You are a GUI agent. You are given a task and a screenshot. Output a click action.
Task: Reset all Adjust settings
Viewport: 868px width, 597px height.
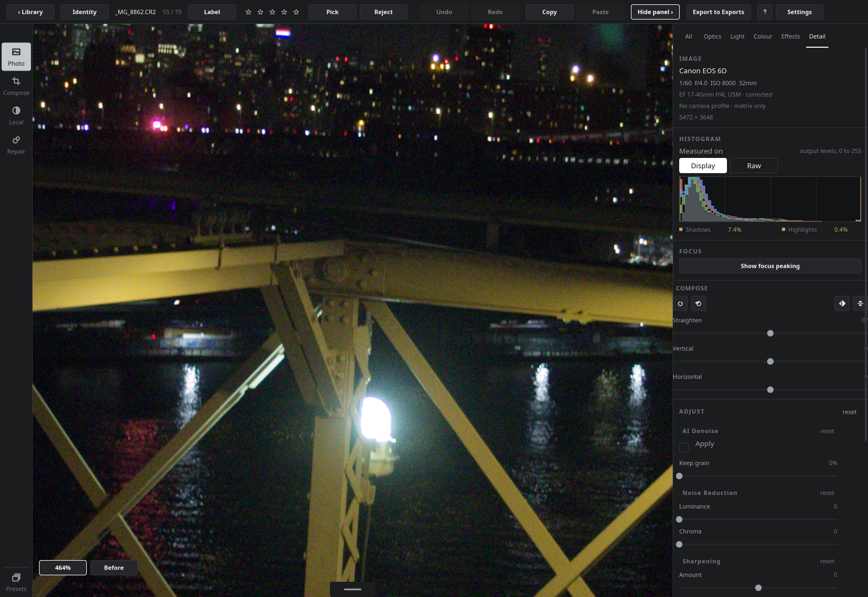[x=850, y=412]
